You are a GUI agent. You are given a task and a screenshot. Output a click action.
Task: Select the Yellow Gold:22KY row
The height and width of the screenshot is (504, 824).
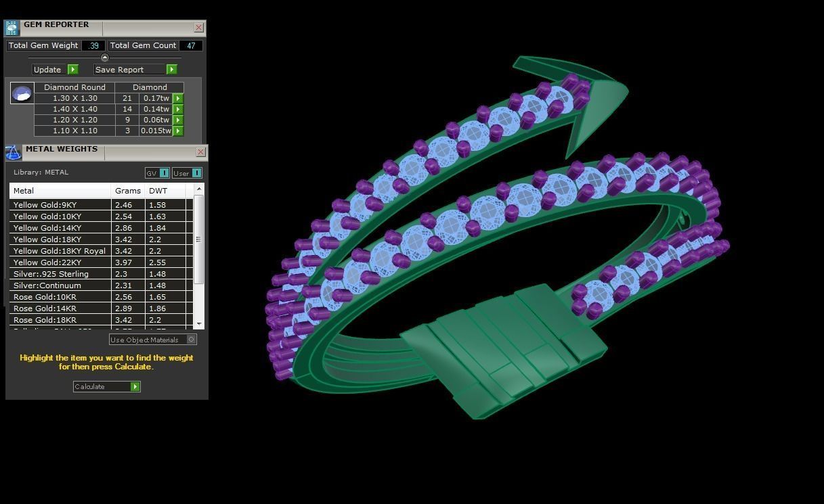[x=102, y=262]
